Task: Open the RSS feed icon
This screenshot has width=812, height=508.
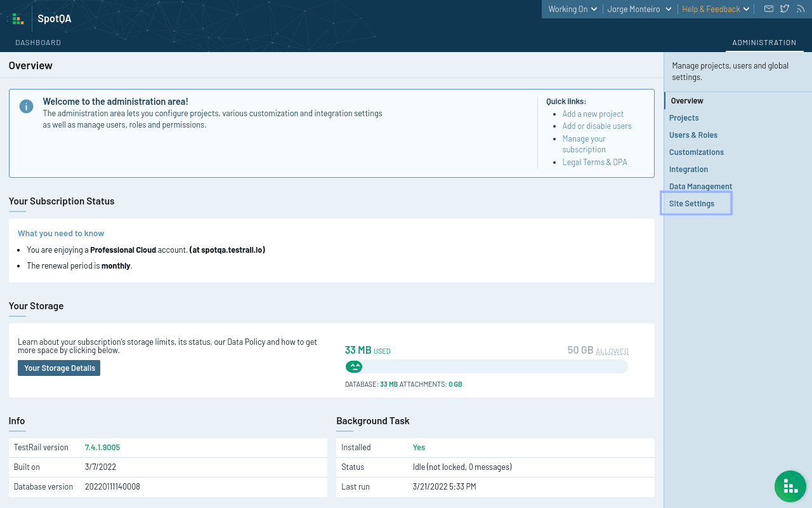Action: (x=800, y=9)
